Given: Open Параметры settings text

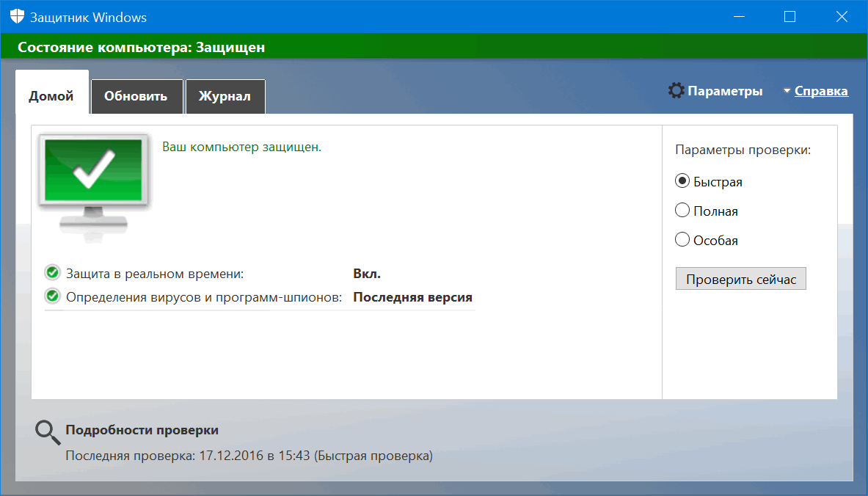Looking at the screenshot, I should click(725, 91).
